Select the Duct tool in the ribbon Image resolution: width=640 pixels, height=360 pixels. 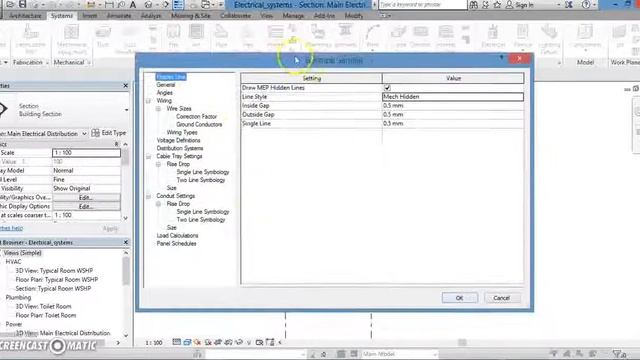103,36
